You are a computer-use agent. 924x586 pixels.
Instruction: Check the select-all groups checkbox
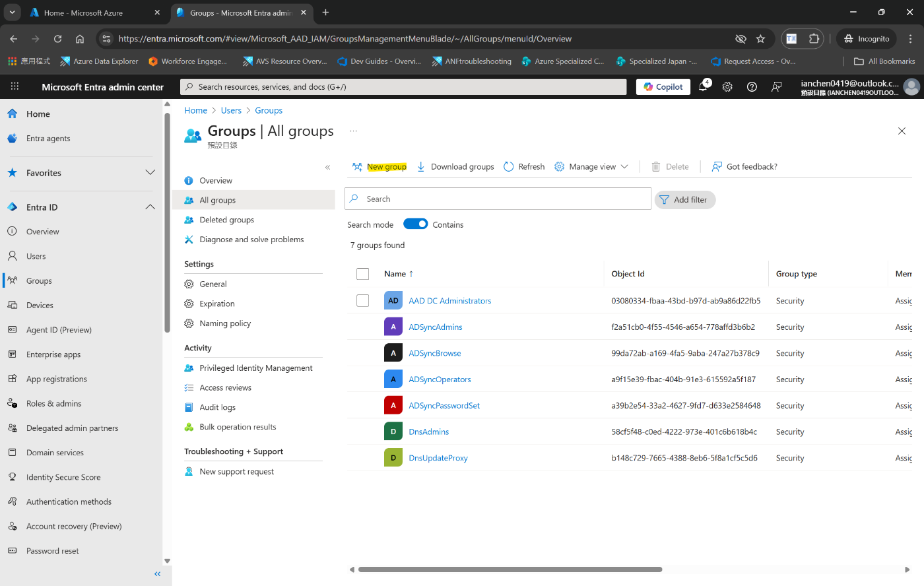362,273
